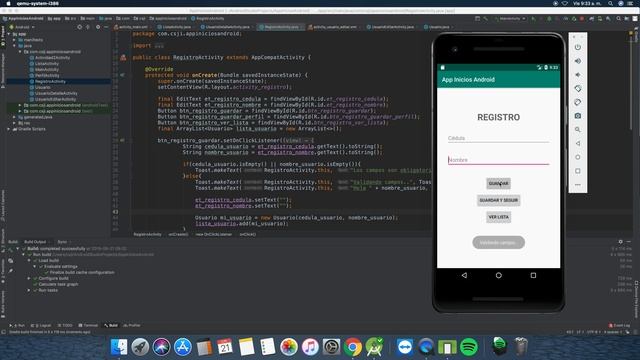Tap the phone's on-screen home button
Screen dimensions: 640x360
click(498, 276)
